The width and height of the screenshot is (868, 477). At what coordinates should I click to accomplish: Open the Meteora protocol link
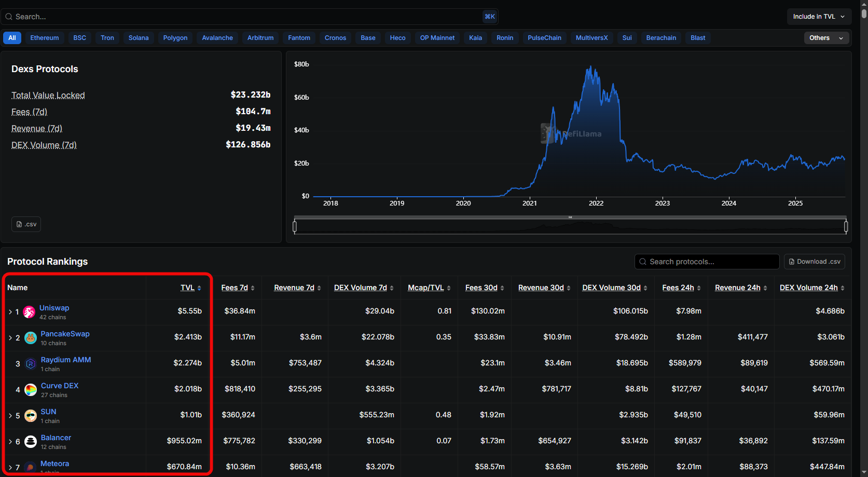coord(54,464)
